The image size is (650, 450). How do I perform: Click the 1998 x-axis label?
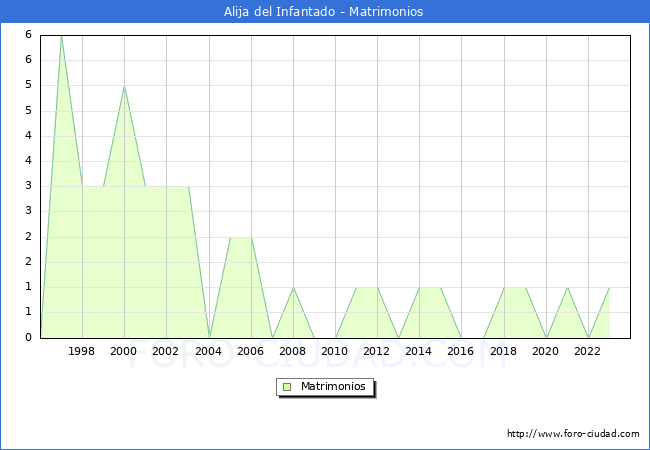coord(81,351)
